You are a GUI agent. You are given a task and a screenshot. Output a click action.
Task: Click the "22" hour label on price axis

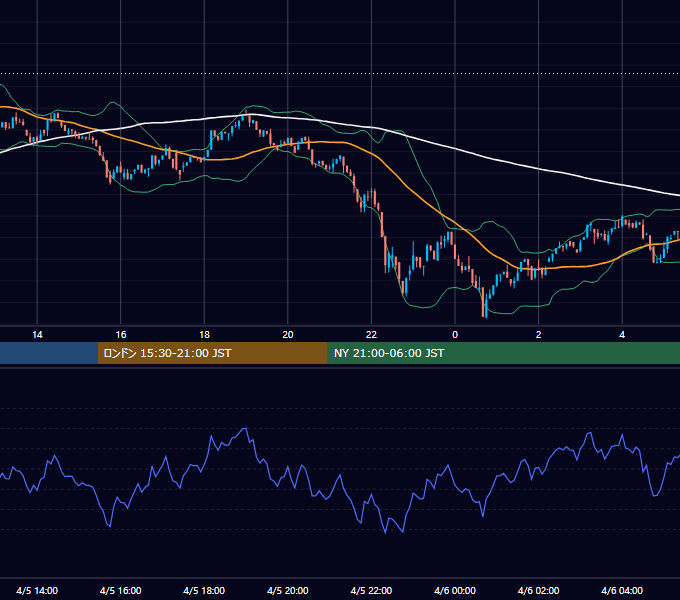[x=371, y=335]
